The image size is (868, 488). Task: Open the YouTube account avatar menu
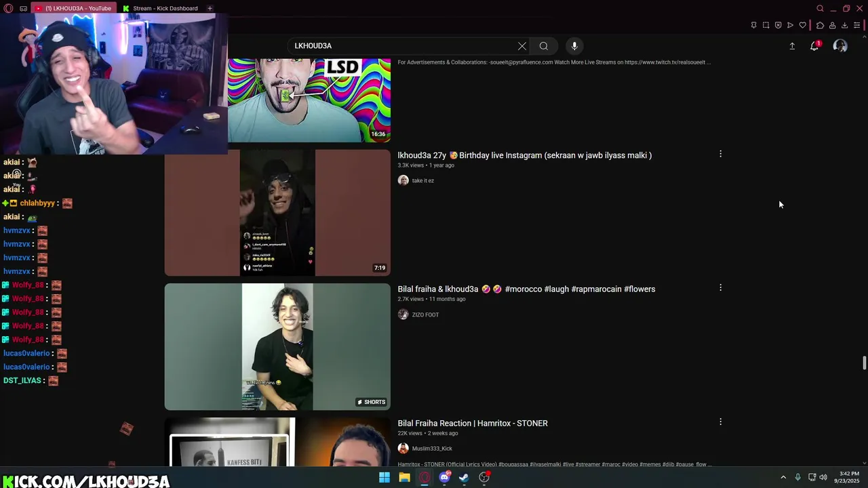(x=840, y=46)
